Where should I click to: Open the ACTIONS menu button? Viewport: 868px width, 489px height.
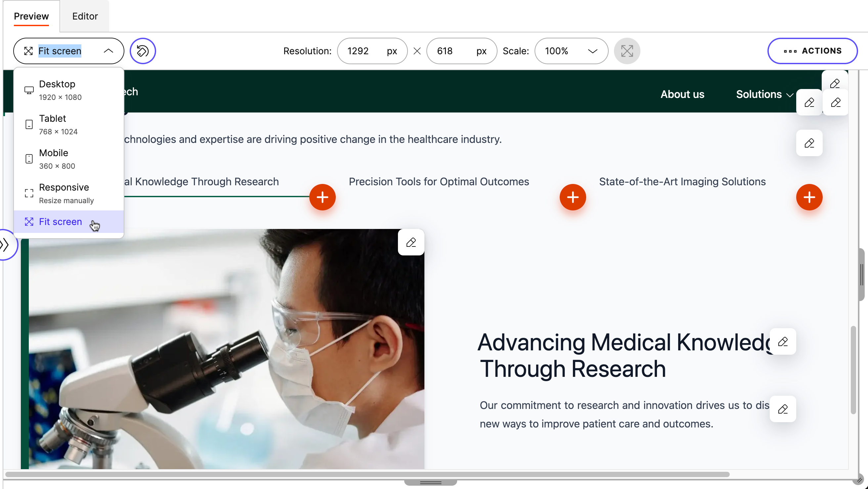coord(812,51)
